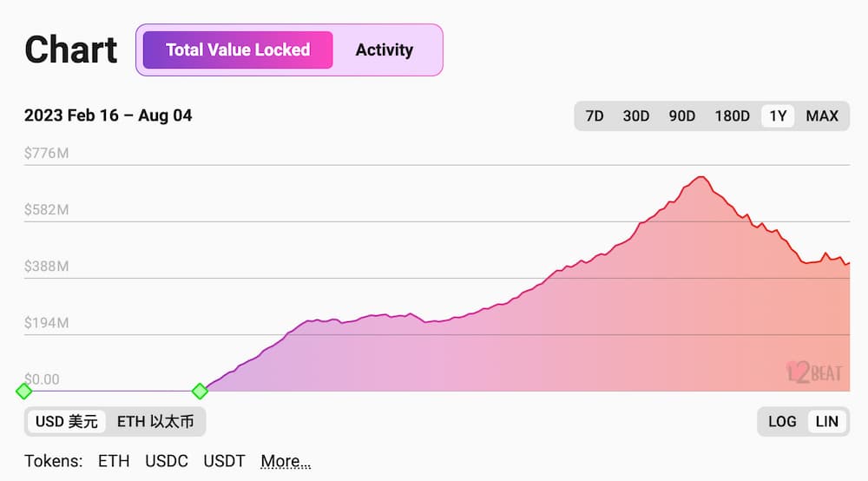Filter chart by USDT token
The width and height of the screenshot is (868, 481).
225,461
